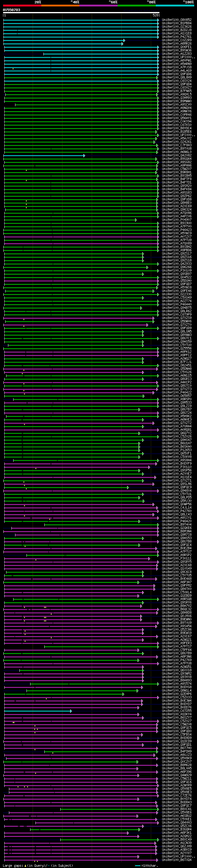The height and width of the screenshot is (868, 197).
Task: Pick the UniRef100_A9SCV0 entry
Action: [x=177, y=104]
